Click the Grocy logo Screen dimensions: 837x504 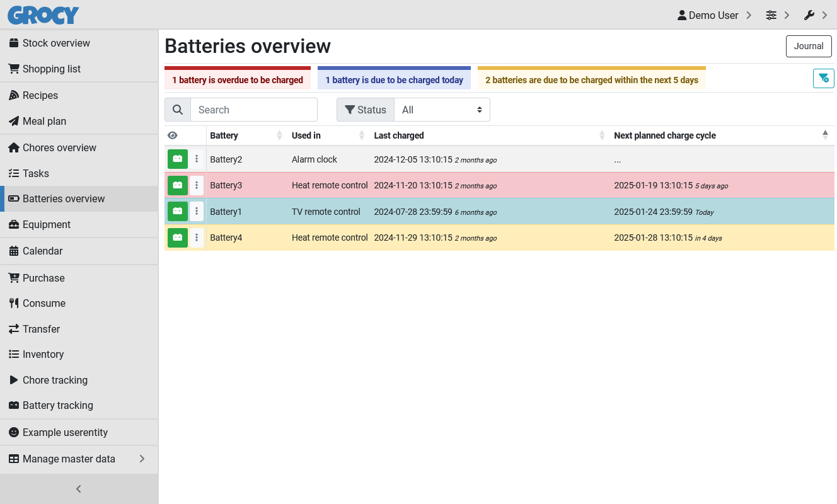pyautogui.click(x=43, y=15)
